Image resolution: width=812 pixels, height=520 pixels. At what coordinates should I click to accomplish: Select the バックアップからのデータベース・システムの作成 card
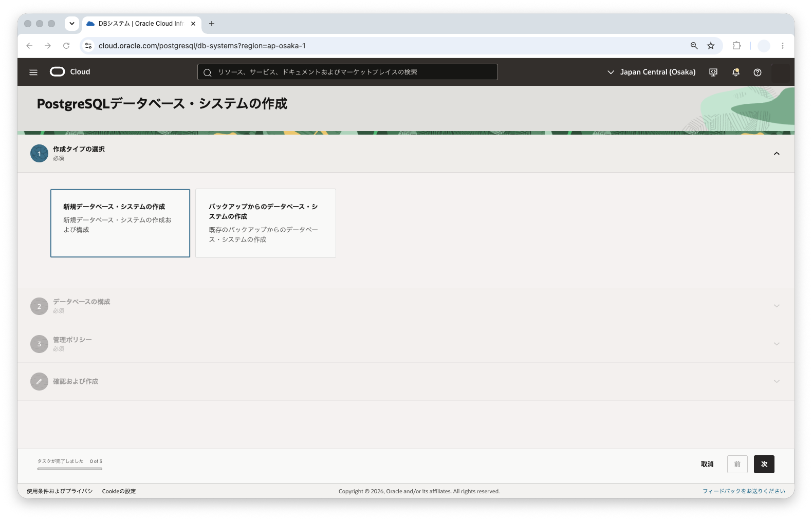[x=266, y=223]
